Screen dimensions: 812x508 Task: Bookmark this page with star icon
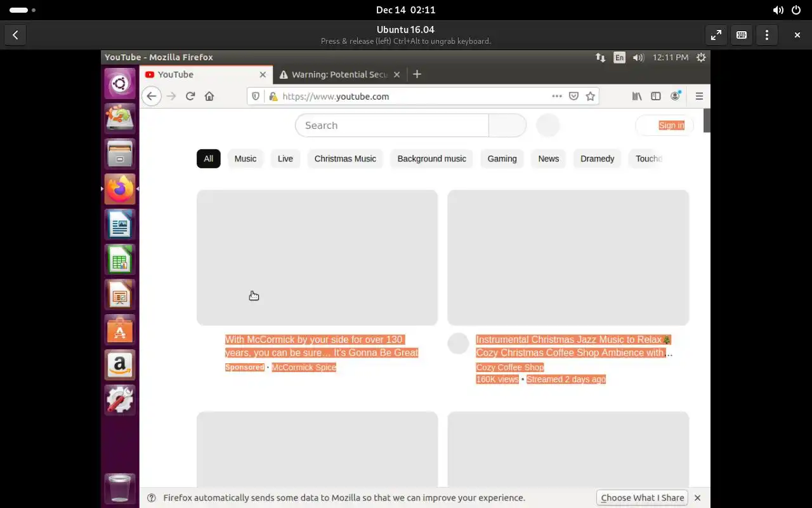(x=591, y=97)
